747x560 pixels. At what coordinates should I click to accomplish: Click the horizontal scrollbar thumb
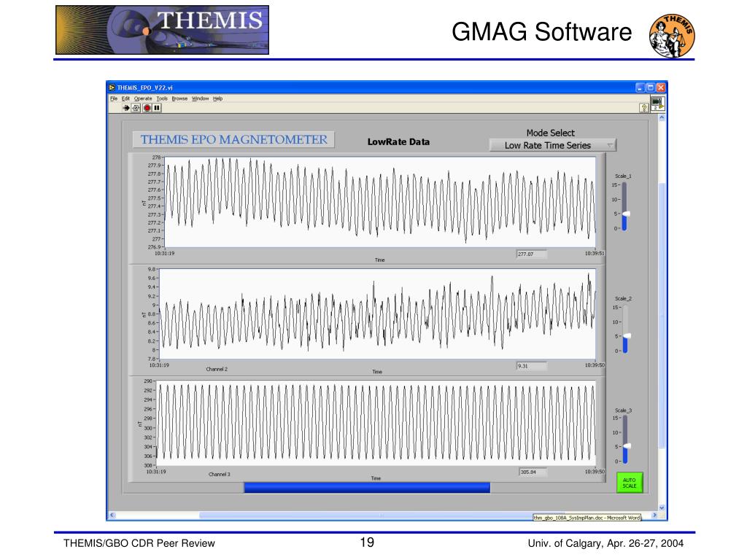click(x=381, y=515)
